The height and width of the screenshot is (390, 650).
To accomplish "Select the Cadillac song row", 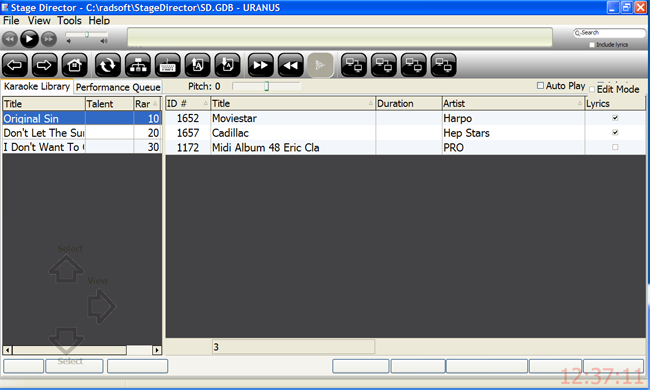I will coord(405,133).
